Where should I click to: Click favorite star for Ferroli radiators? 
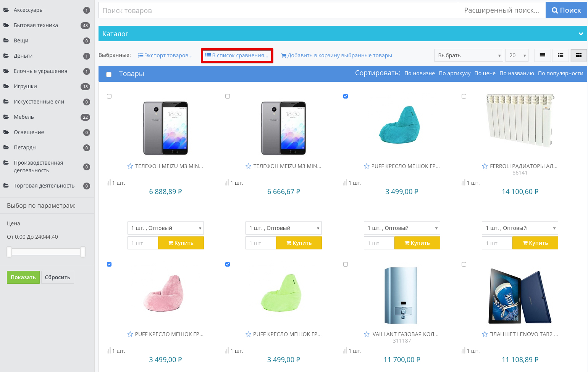point(485,166)
